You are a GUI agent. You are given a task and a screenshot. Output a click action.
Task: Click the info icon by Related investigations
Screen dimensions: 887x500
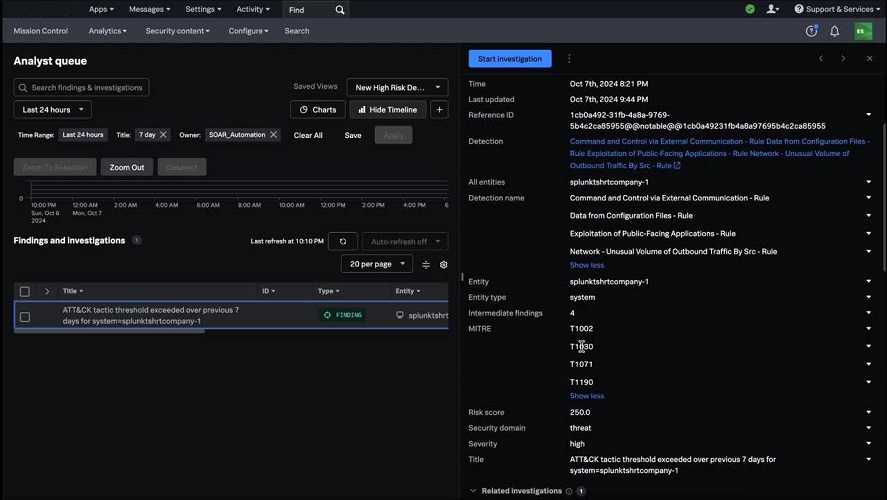point(569,492)
